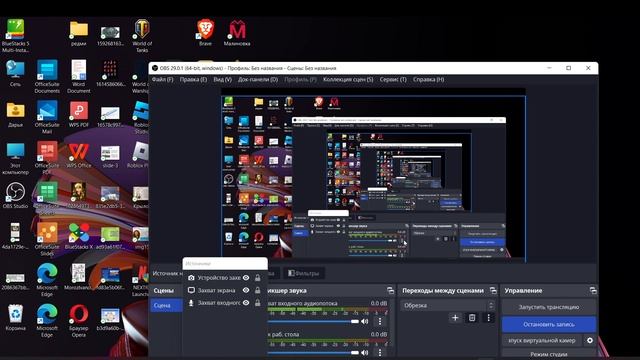Select OfficeSuite Documents desktop icon
Screen dimensions: 640x360
click(47, 77)
